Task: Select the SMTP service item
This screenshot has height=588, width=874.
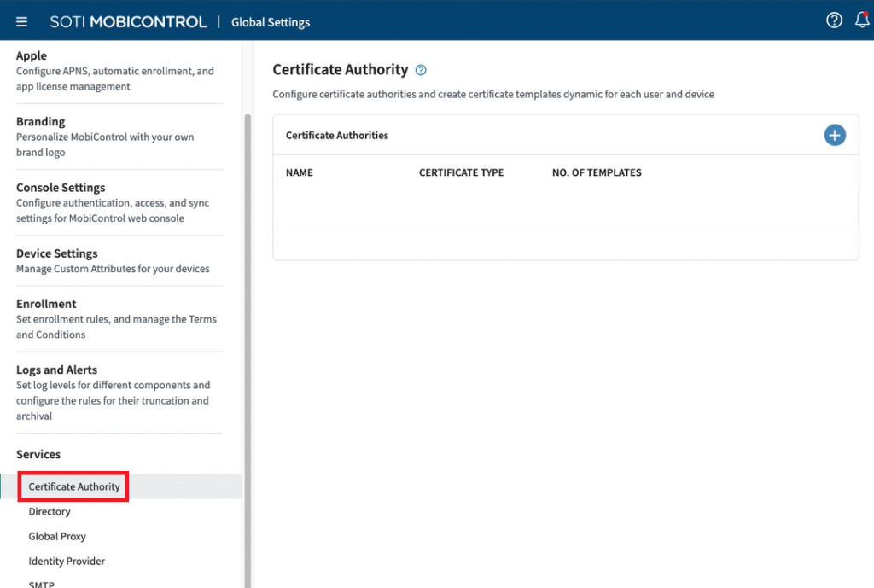Action: click(x=41, y=584)
